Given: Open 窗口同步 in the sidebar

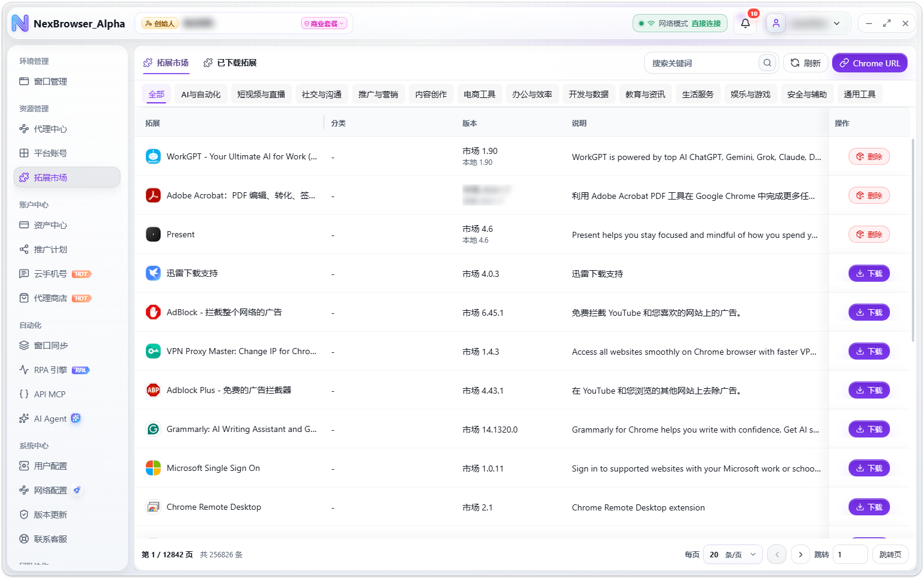Looking at the screenshot, I should (x=67, y=346).
